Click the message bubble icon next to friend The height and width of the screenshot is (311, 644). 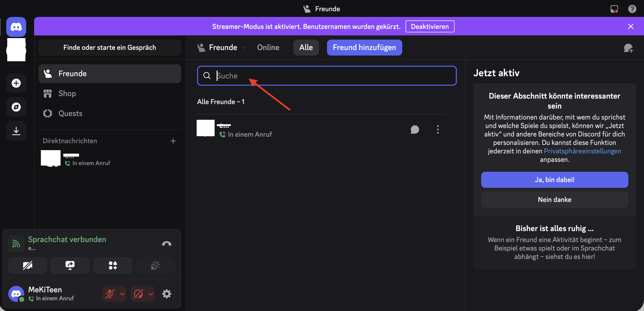pos(415,129)
